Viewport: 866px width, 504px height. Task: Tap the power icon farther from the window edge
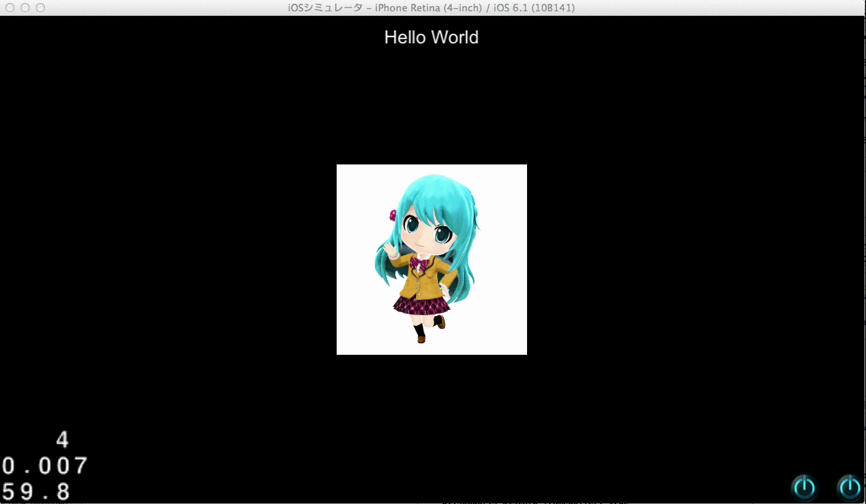tap(804, 487)
